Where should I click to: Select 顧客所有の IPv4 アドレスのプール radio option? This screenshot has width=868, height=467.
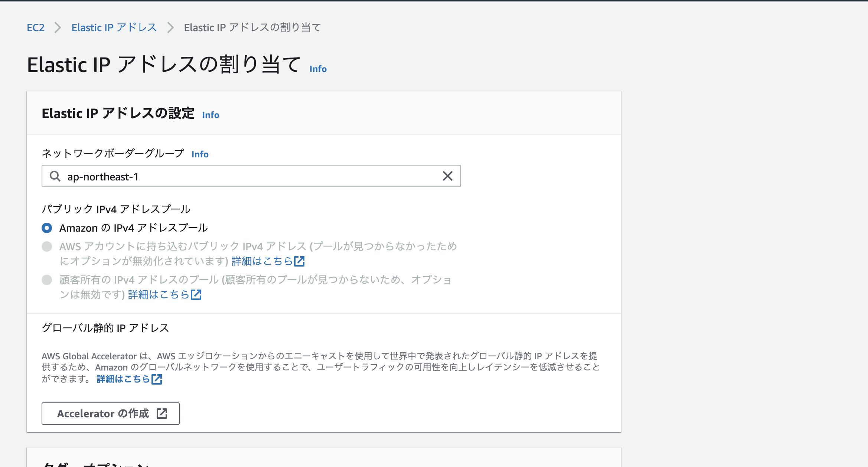click(47, 280)
